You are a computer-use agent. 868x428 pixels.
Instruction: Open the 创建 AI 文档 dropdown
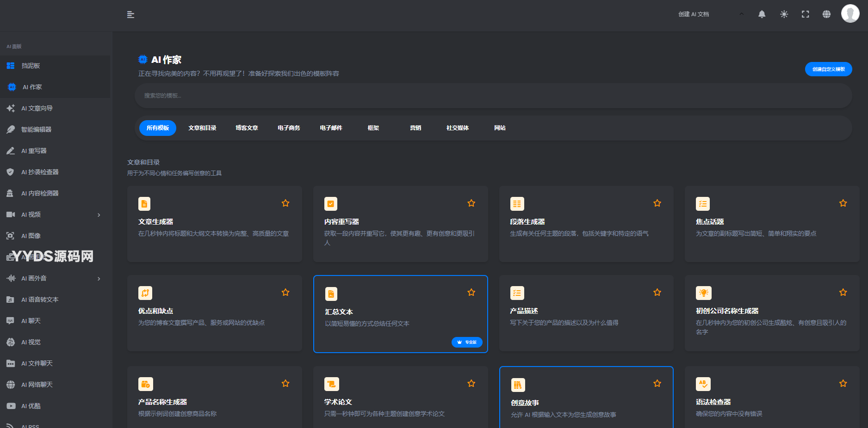710,14
